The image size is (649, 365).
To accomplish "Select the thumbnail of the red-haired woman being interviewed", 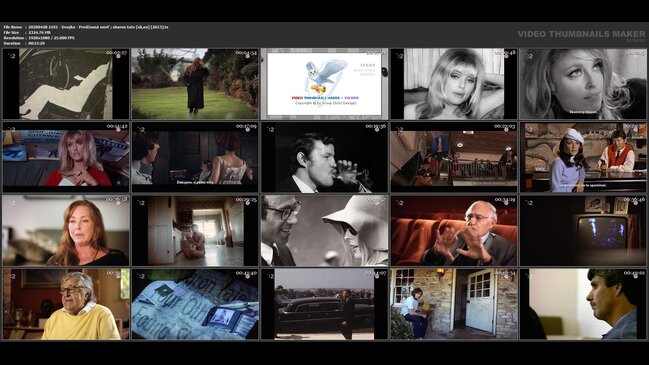I will (66, 231).
